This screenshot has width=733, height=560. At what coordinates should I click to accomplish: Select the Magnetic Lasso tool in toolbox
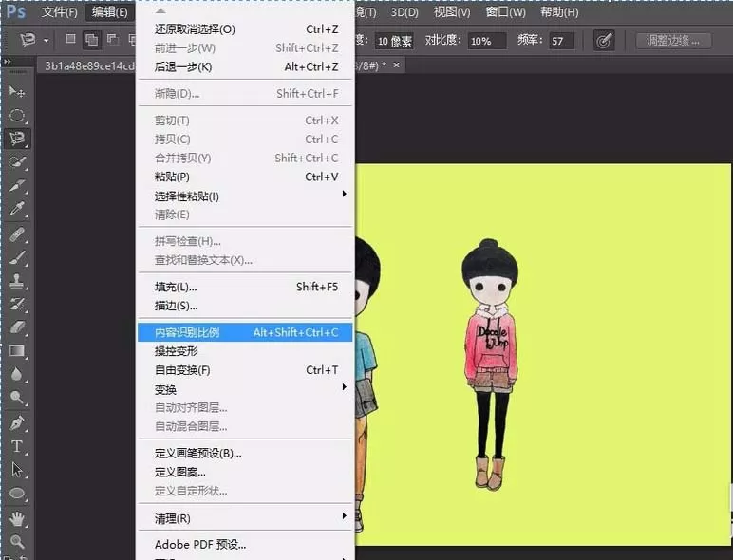(17, 139)
